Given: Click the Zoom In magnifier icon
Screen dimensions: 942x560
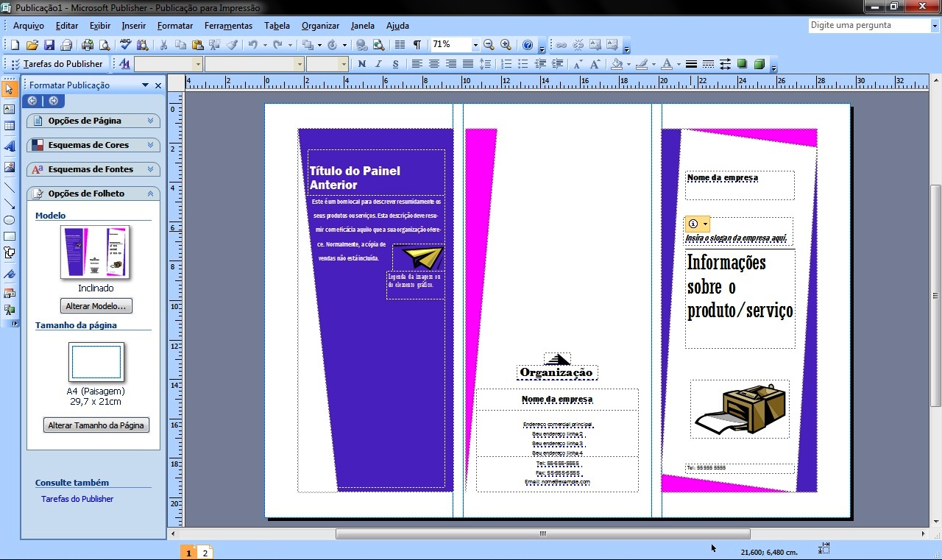Looking at the screenshot, I should pyautogui.click(x=506, y=45).
